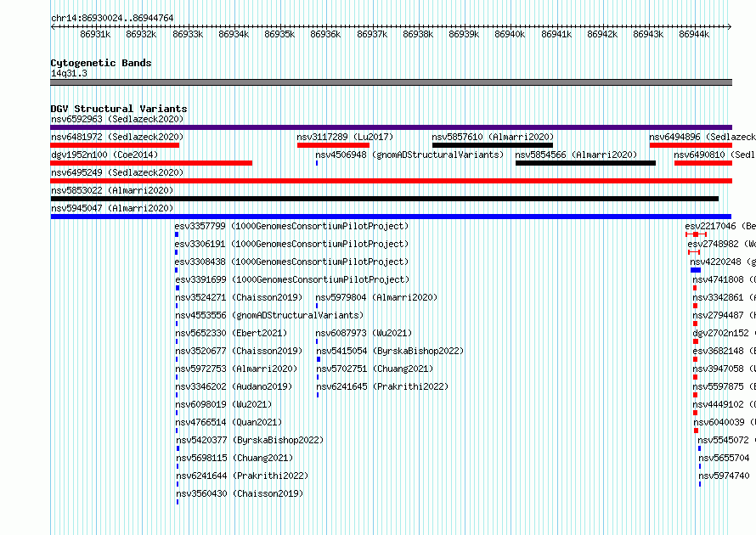Image resolution: width=756 pixels, height=535 pixels.
Task: Open variant nsv3117289 (Lu2017)
Action: [x=345, y=137]
